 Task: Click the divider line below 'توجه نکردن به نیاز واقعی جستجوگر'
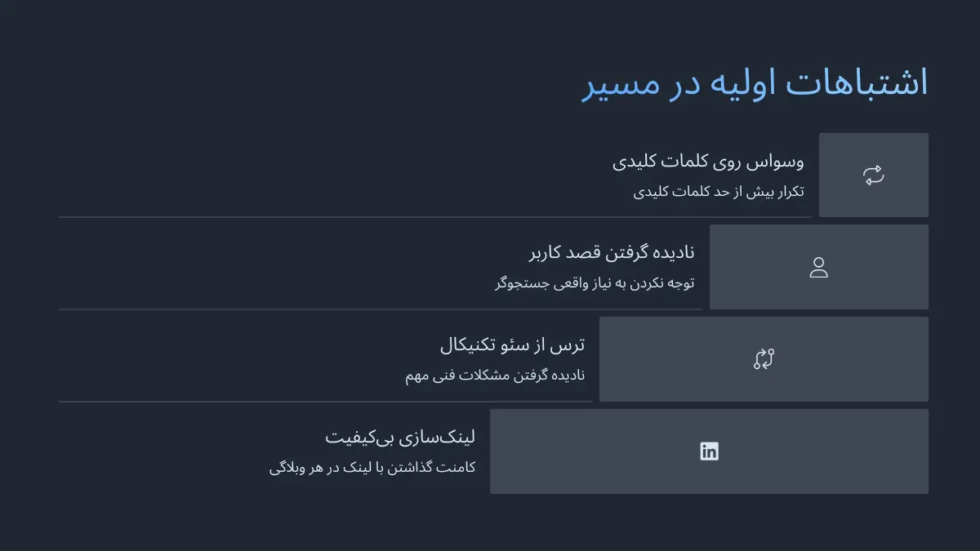click(x=381, y=309)
